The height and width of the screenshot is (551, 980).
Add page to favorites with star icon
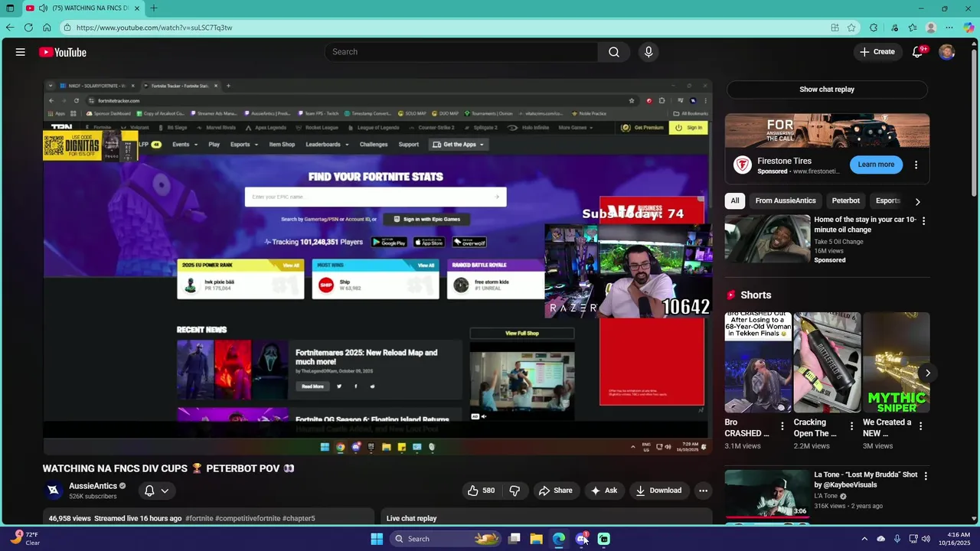[851, 28]
